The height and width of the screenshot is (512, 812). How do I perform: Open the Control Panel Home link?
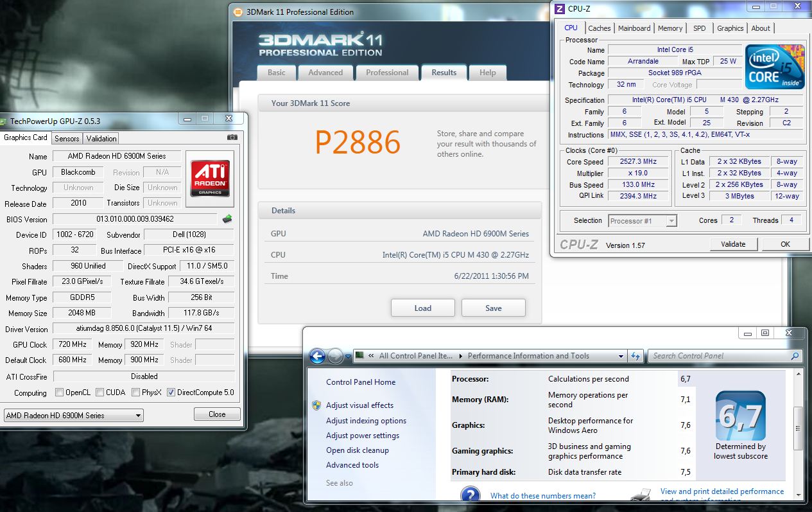coord(361,382)
